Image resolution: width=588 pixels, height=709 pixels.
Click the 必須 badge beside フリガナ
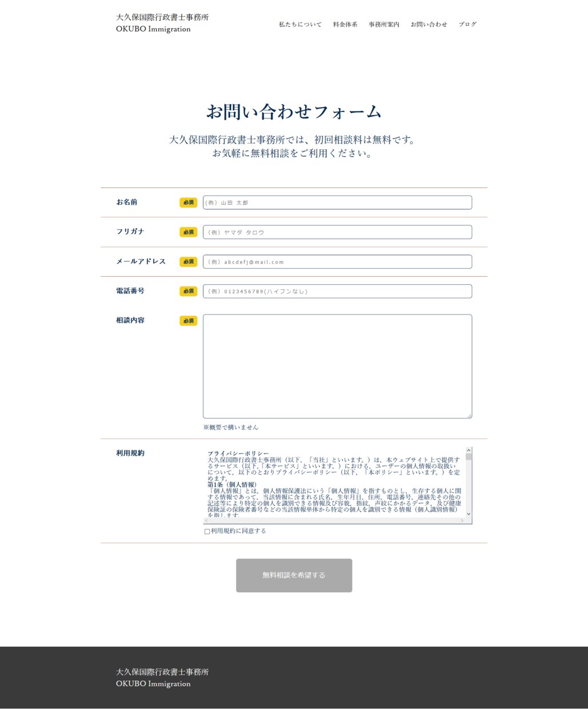tap(189, 232)
